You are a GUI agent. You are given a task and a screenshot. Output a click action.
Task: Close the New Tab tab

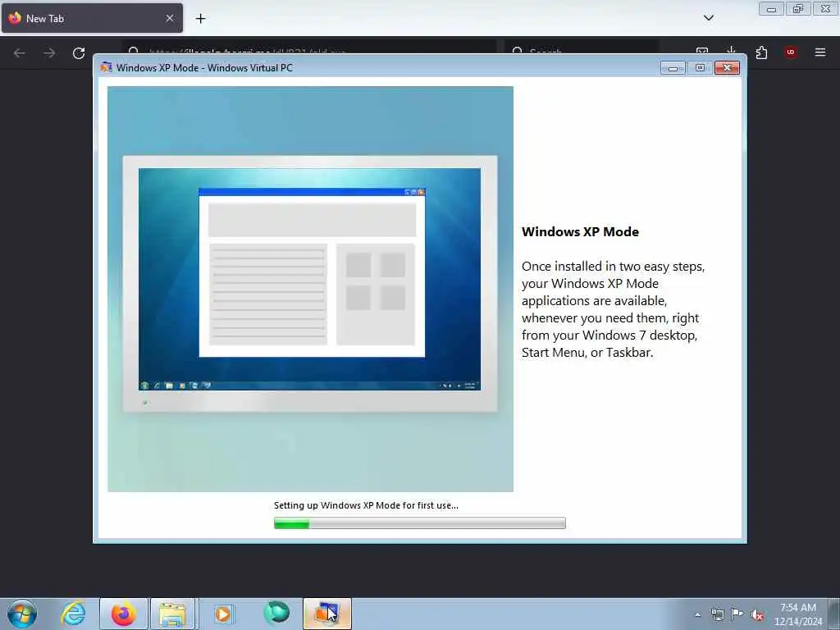click(170, 18)
